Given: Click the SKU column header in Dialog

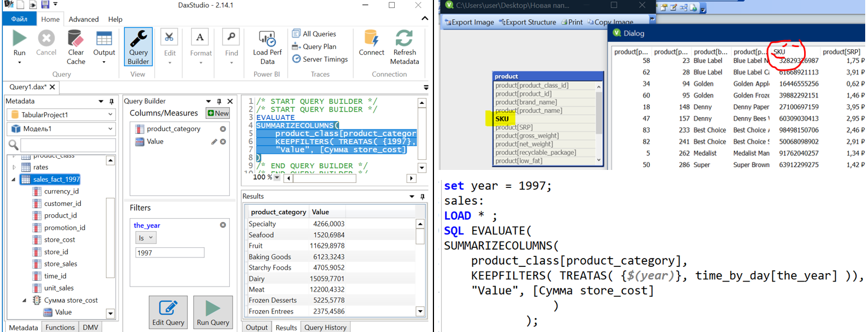Looking at the screenshot, I should (x=795, y=52).
